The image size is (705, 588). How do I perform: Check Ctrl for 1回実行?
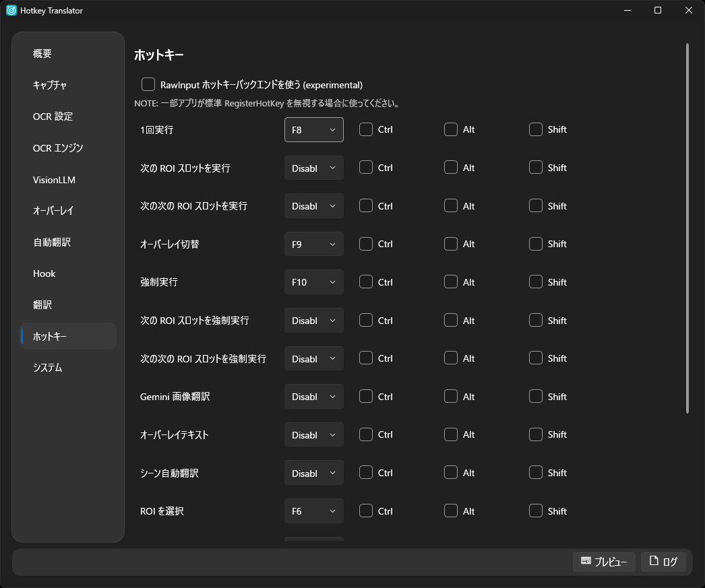point(365,129)
